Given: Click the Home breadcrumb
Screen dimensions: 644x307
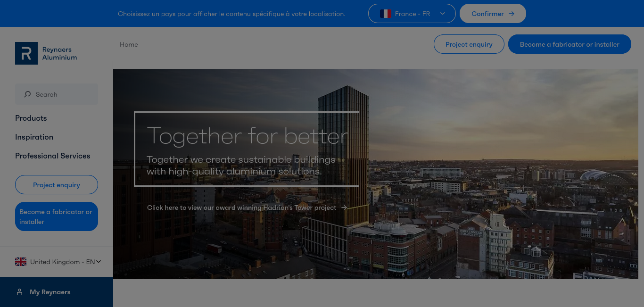Looking at the screenshot, I should point(129,44).
